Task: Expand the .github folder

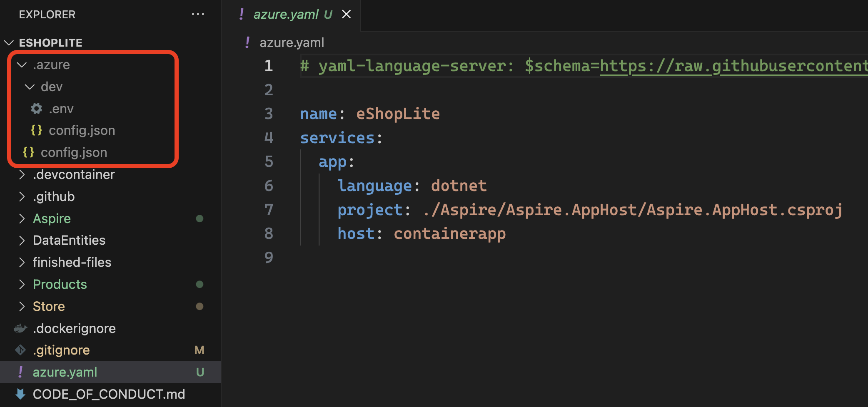Action: click(x=22, y=196)
